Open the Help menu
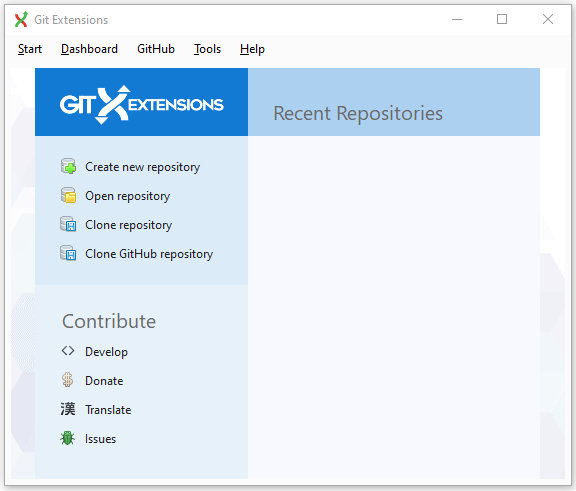The image size is (576, 491). point(252,49)
